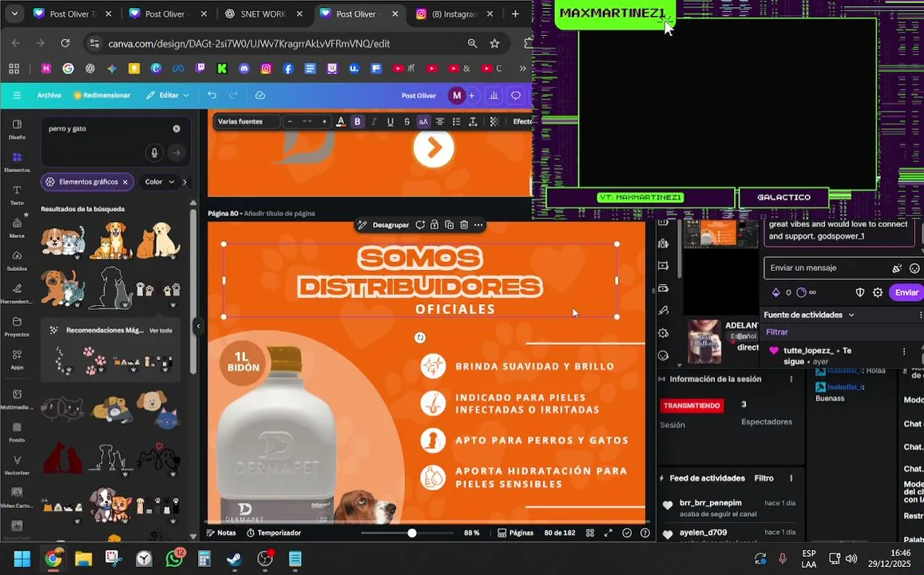Open transparency checkerboard control
Screen dimensions: 924x575
point(494,122)
